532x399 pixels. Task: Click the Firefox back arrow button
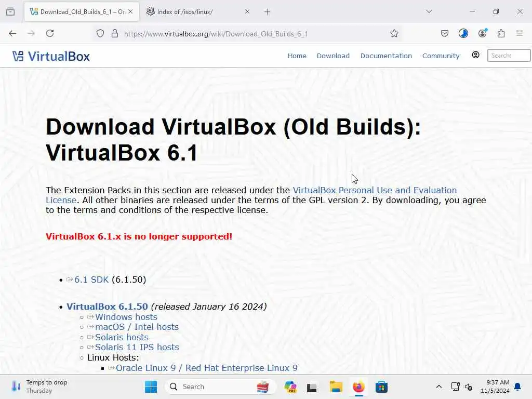coord(12,33)
